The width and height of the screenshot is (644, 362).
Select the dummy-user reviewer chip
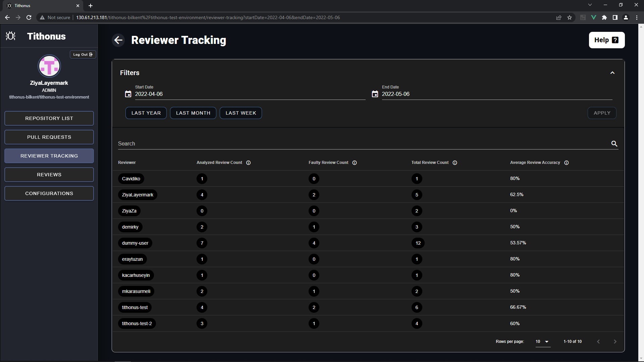[135, 243]
